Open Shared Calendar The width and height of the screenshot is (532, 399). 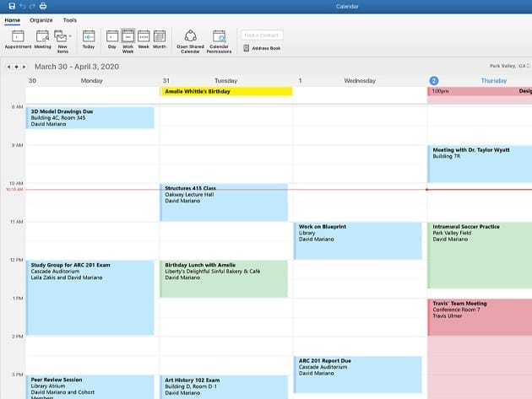click(x=190, y=39)
